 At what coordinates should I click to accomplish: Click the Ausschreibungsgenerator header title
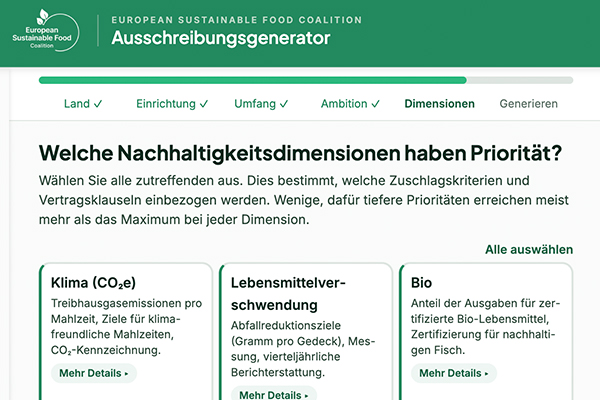pos(221,38)
